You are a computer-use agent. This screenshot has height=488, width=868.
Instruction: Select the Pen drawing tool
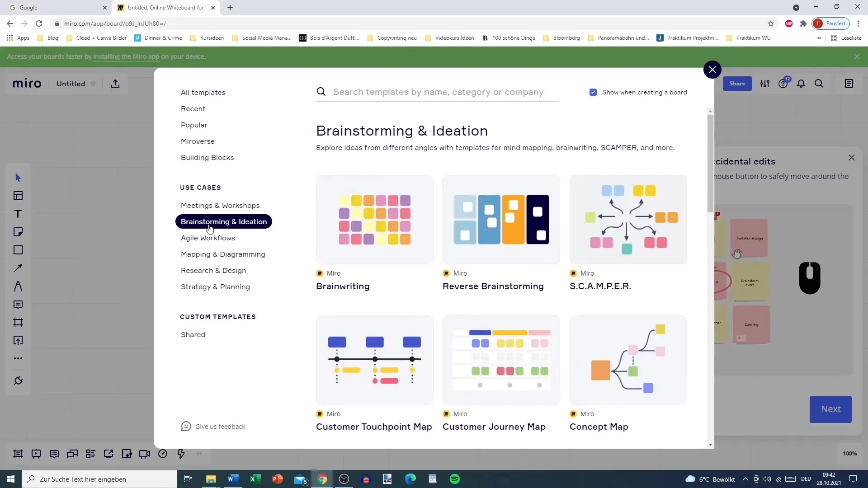pyautogui.click(x=18, y=286)
